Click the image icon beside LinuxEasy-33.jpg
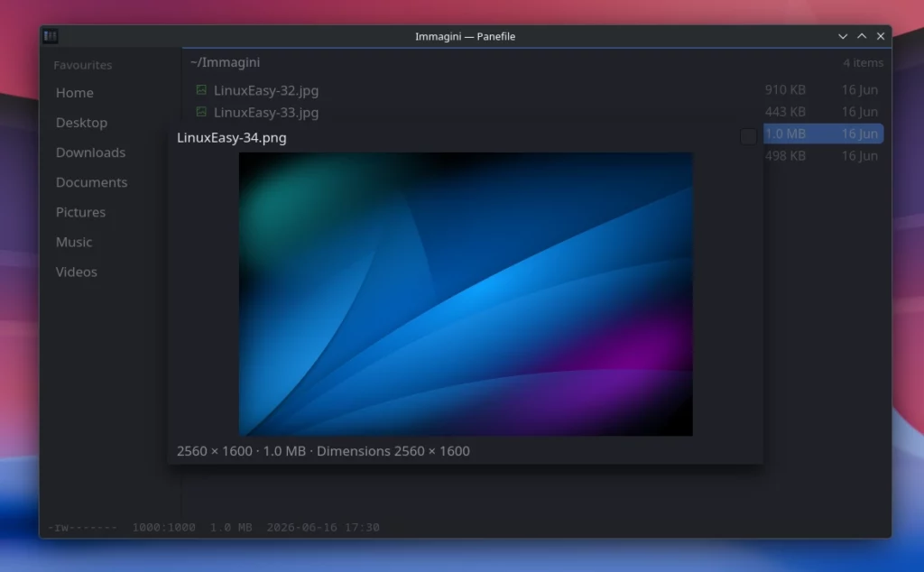The height and width of the screenshot is (572, 924). click(201, 111)
